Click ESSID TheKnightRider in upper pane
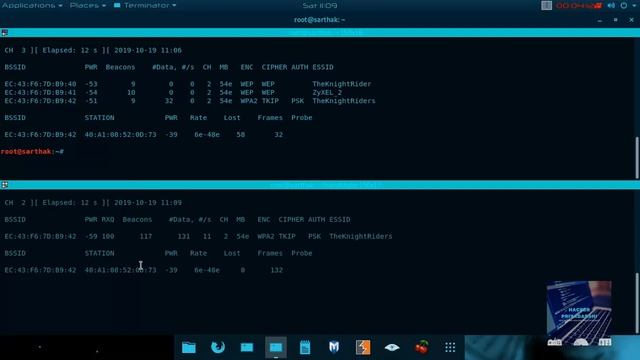Image resolution: width=640 pixels, height=360 pixels. 342,84
